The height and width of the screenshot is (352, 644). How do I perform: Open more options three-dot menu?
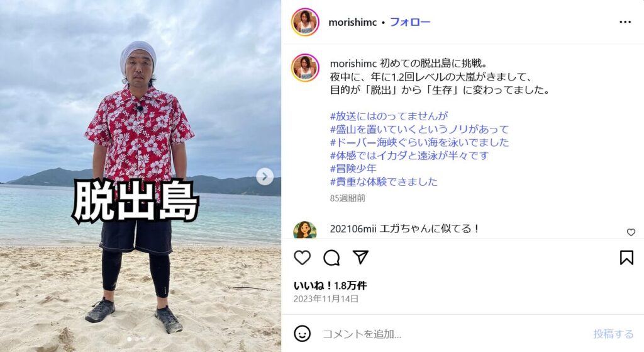click(x=625, y=22)
